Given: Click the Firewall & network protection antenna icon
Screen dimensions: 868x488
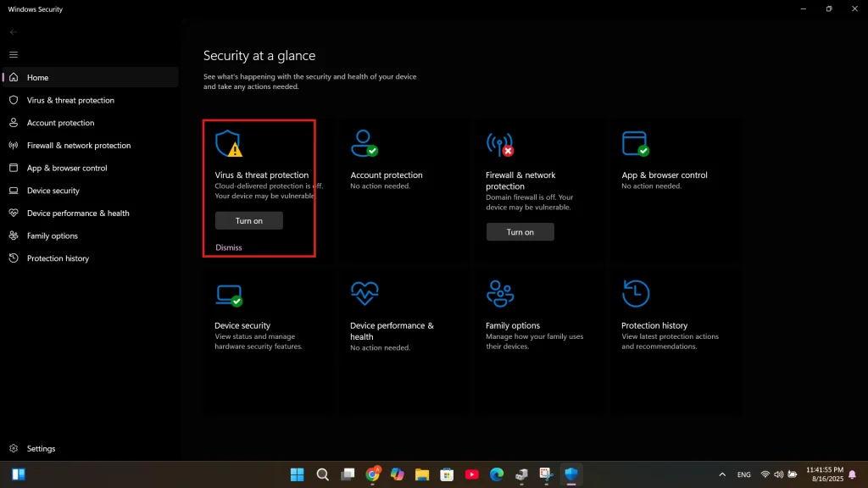Looking at the screenshot, I should point(499,144).
